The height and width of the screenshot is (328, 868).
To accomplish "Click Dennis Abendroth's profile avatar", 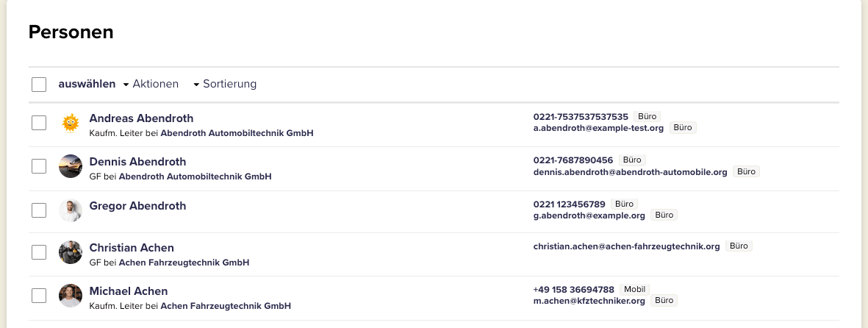I will pyautogui.click(x=71, y=166).
